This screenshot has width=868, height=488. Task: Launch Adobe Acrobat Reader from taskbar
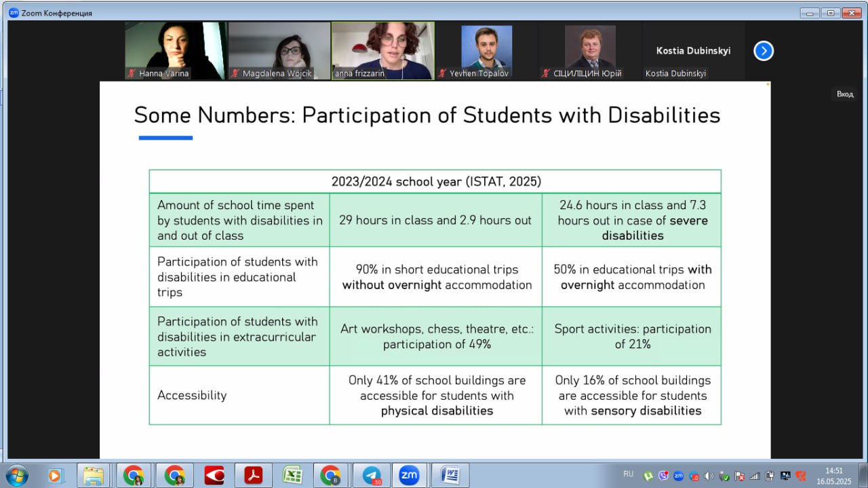coord(253,475)
